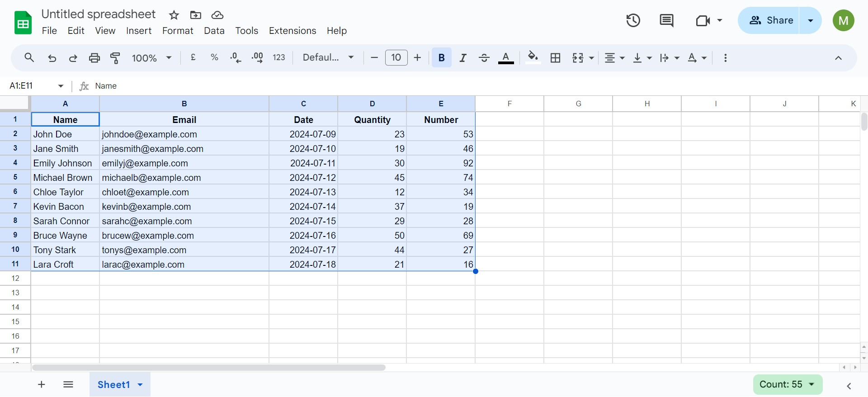
Task: Check cloud save status icon
Action: pos(217,15)
